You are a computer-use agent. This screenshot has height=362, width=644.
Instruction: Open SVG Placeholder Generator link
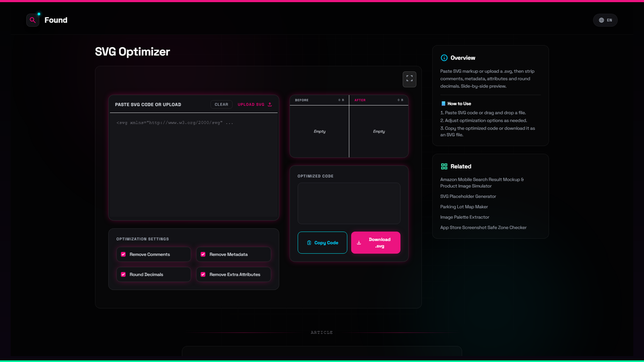(468, 196)
